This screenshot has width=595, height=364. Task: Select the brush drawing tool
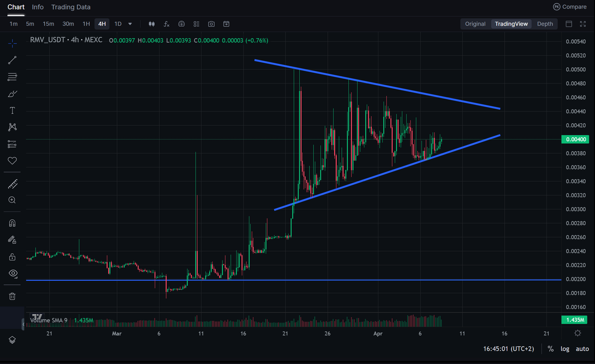(12, 93)
